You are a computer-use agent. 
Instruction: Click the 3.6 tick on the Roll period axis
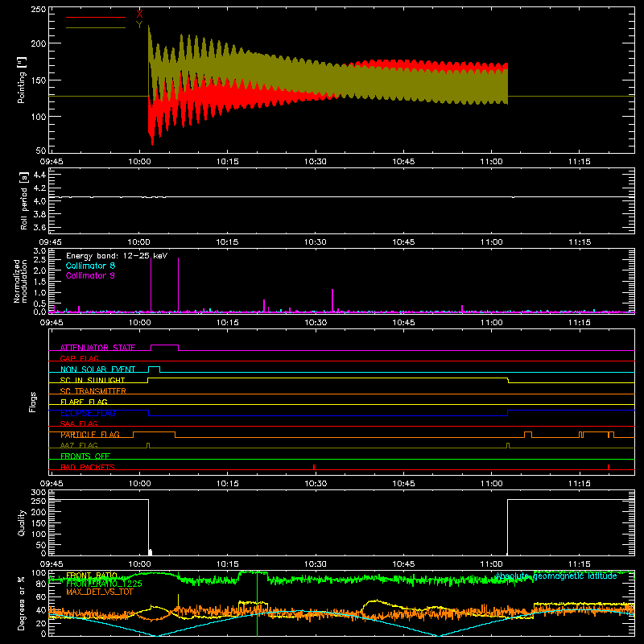pyautogui.click(x=39, y=227)
